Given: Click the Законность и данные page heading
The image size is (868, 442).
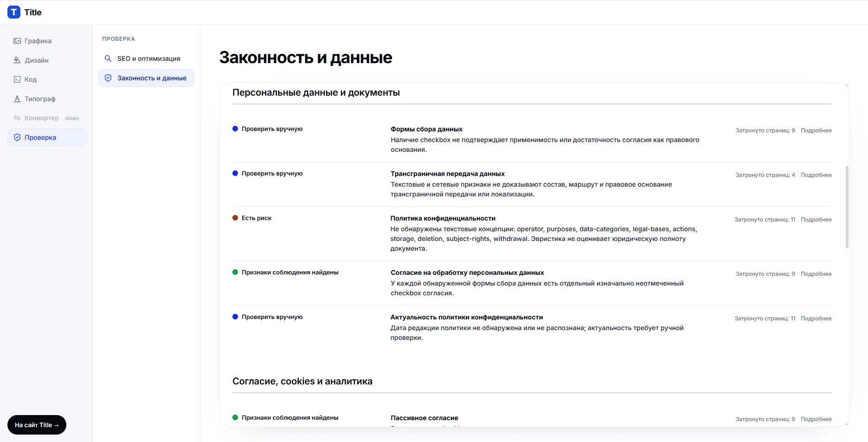Looking at the screenshot, I should pyautogui.click(x=306, y=58).
